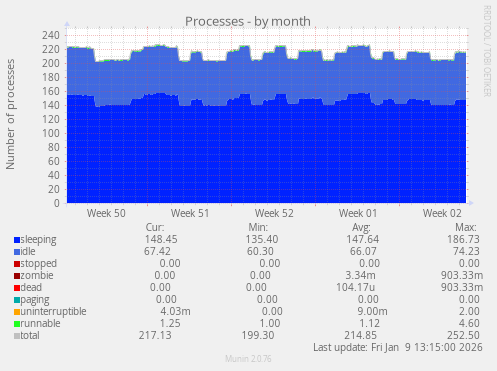Click the stopped legend color swatch
Viewport: 497px width, 371px height.
17,264
